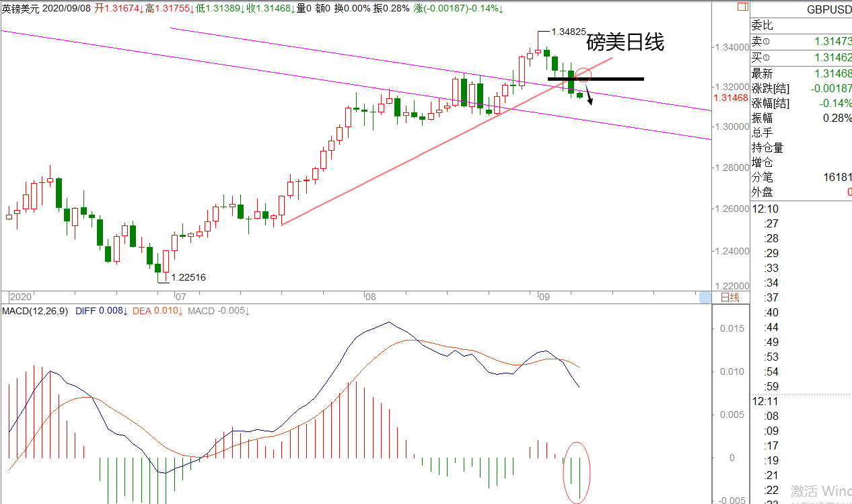Select the 涨幅[结] percent row
The width and height of the screenshot is (852, 504).
801,104
